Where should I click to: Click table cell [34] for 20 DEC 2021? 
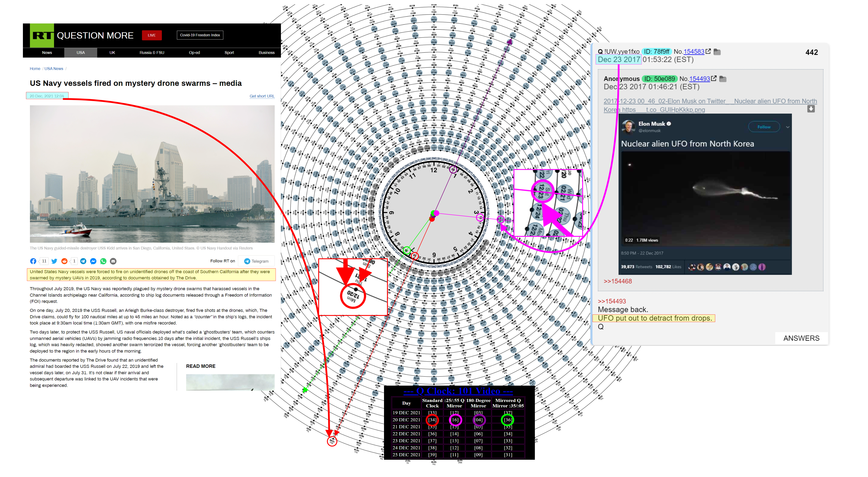[x=432, y=420]
